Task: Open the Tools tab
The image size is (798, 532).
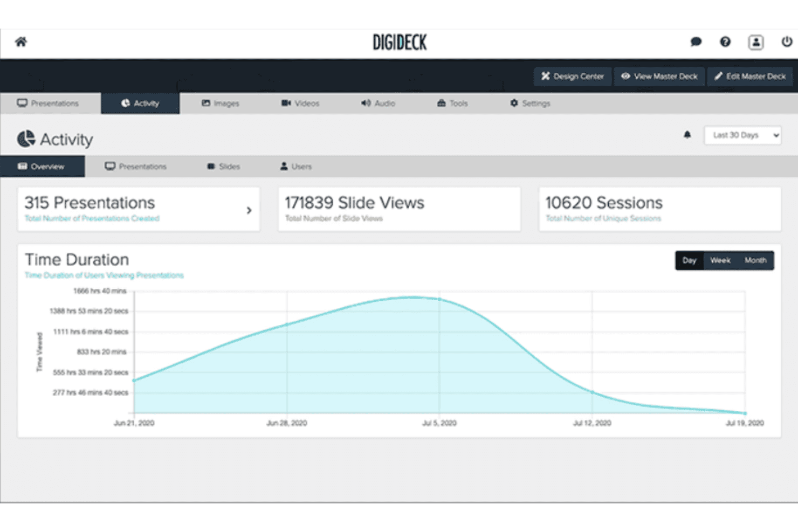Action: [452, 103]
